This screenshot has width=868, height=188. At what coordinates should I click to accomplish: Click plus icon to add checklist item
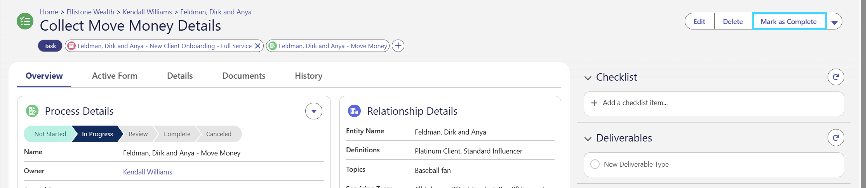[594, 103]
